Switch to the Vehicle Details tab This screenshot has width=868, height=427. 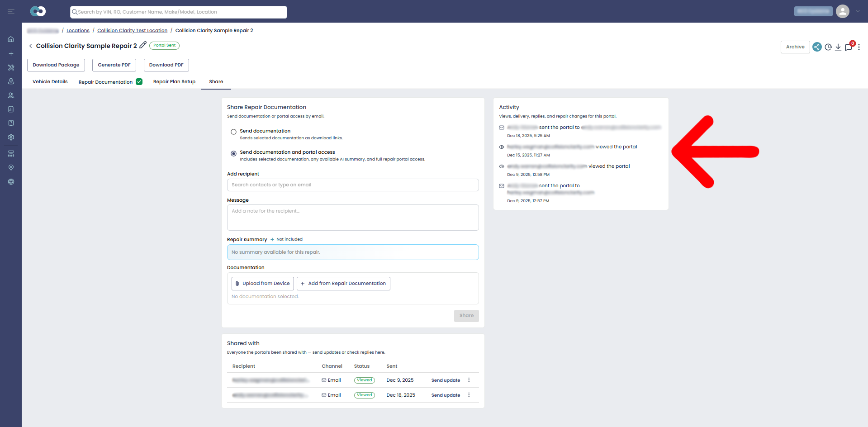50,82
